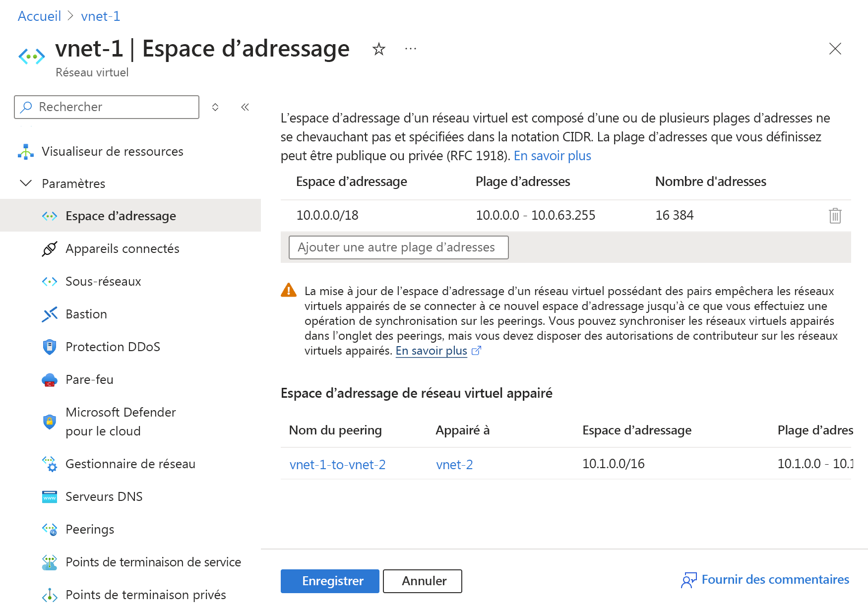
Task: Open the more options ellipsis menu
Action: [x=410, y=49]
